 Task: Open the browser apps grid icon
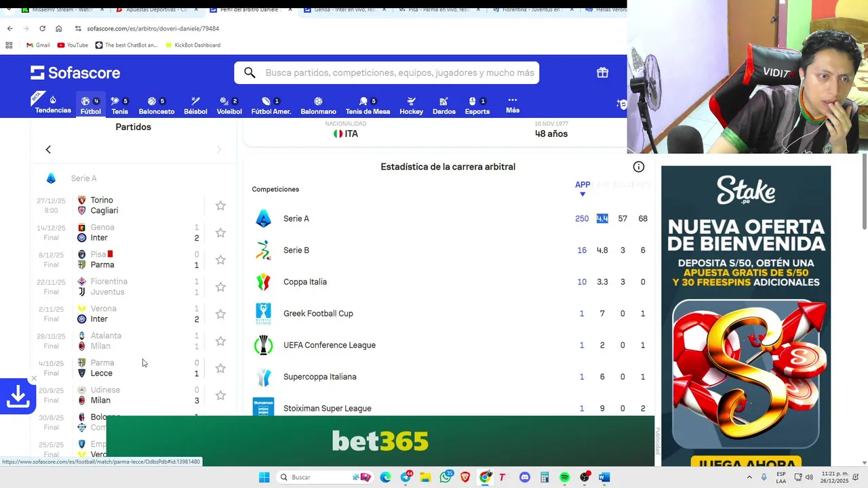9,45
